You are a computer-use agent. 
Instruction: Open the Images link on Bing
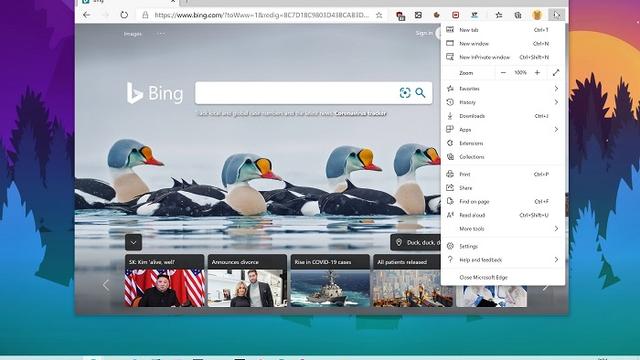(133, 34)
